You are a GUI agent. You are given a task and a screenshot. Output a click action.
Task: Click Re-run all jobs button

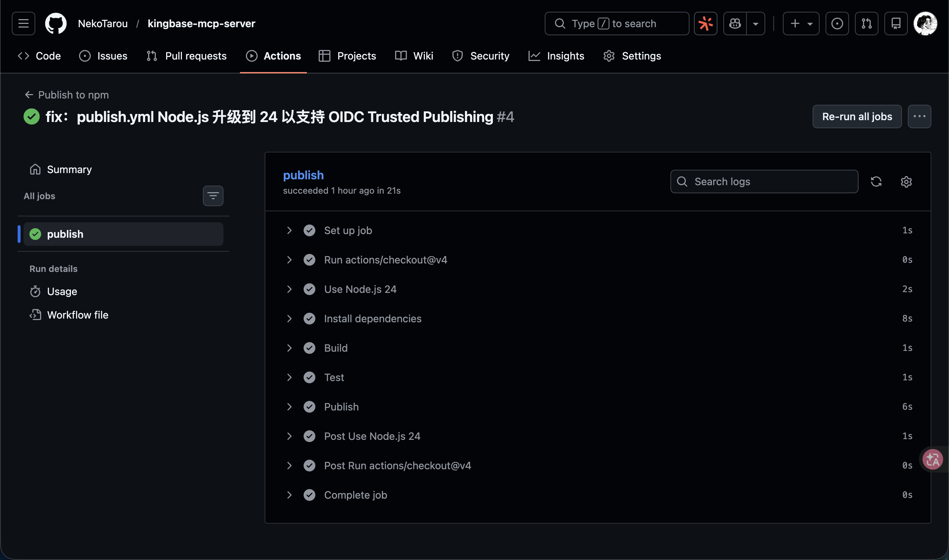pyautogui.click(x=856, y=116)
